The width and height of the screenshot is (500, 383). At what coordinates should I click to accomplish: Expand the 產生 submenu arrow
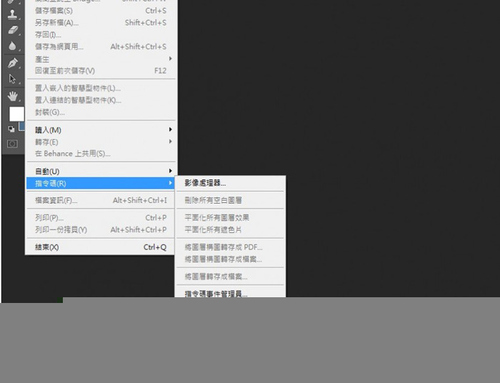pyautogui.click(x=170, y=59)
